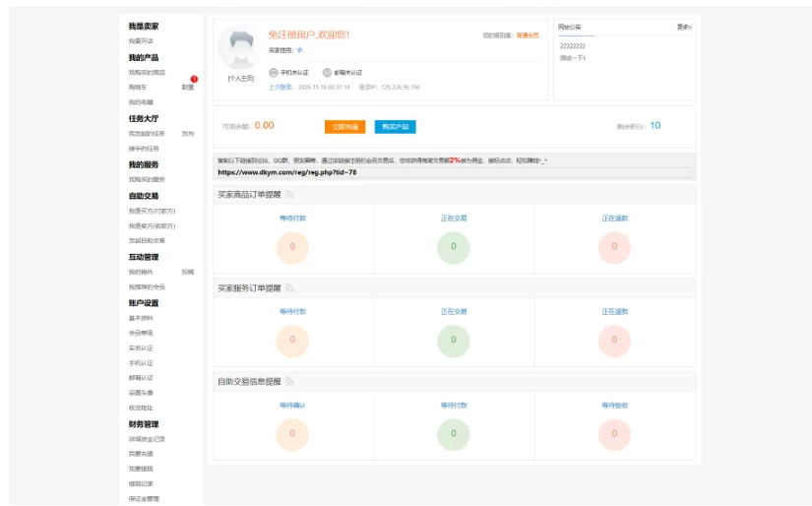Click the orange 立即充值 button
Viewport: 812px width, 506px height.
(344, 127)
